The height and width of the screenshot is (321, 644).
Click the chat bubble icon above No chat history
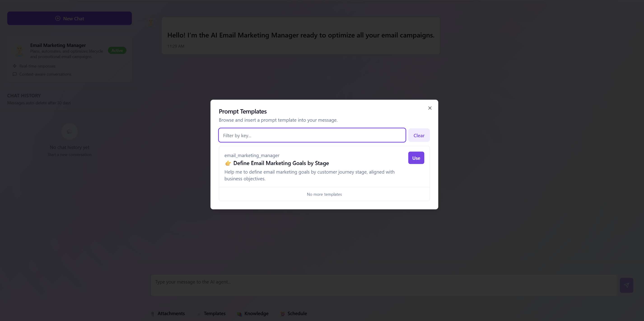click(x=69, y=131)
